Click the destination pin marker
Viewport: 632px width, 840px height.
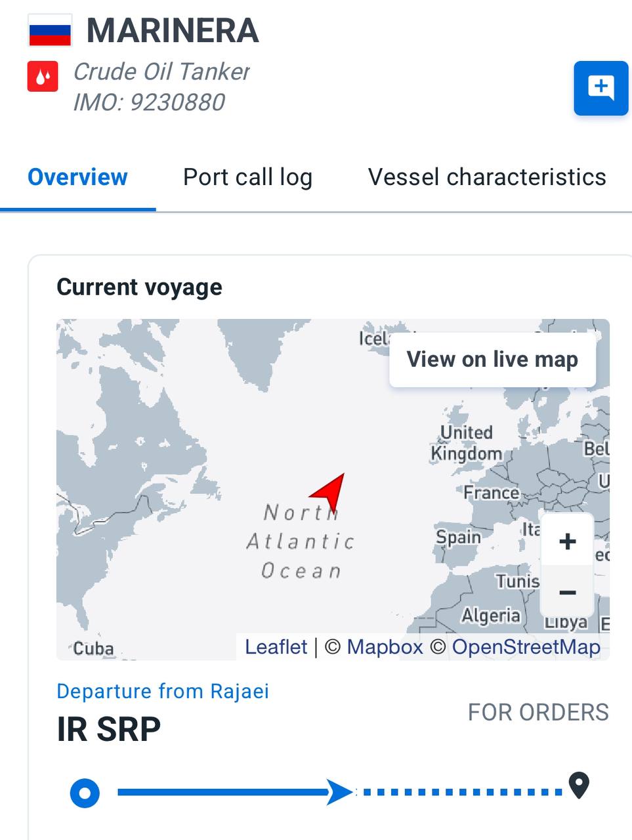coord(578,785)
